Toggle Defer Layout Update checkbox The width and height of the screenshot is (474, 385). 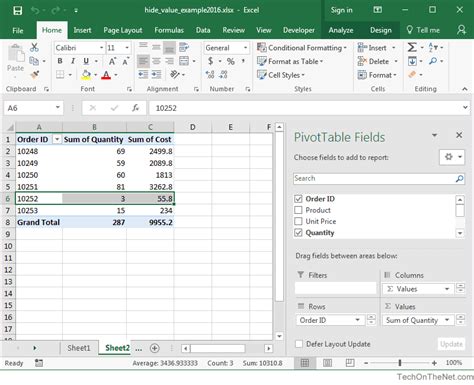299,344
